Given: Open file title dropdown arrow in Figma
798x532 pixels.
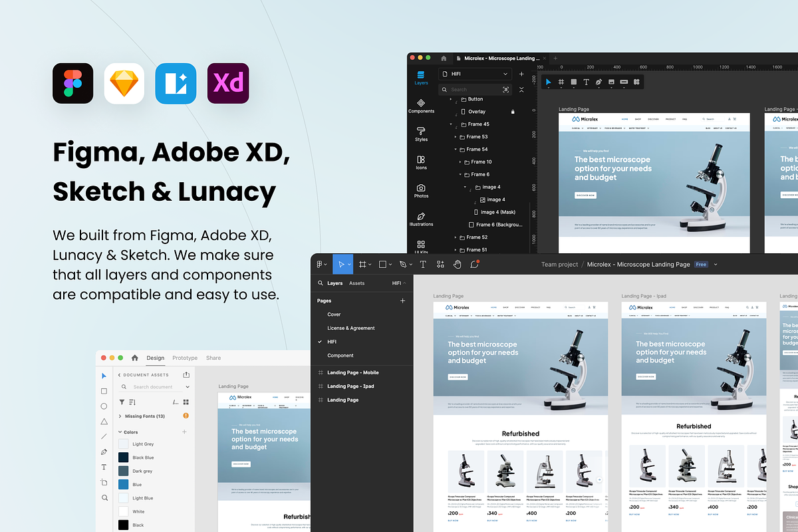Looking at the screenshot, I should (x=716, y=265).
